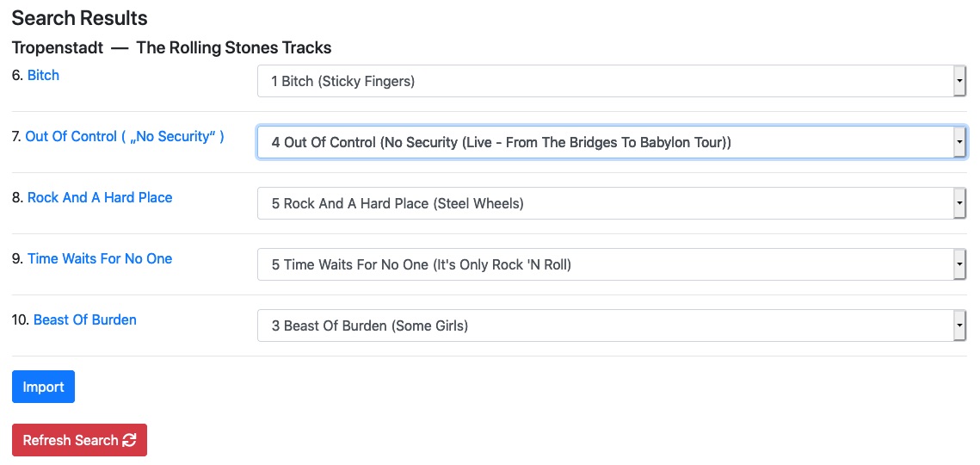
Task: Follow the Out Of Control track link
Action: pos(125,136)
